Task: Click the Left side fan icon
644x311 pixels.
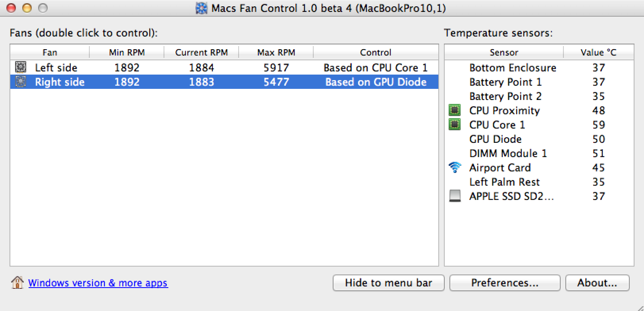Action: pos(21,67)
